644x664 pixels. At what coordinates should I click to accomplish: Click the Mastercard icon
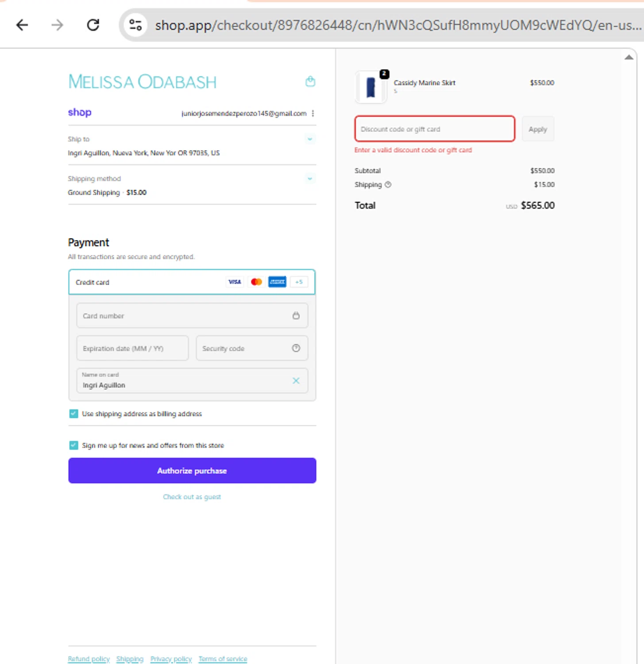click(256, 282)
